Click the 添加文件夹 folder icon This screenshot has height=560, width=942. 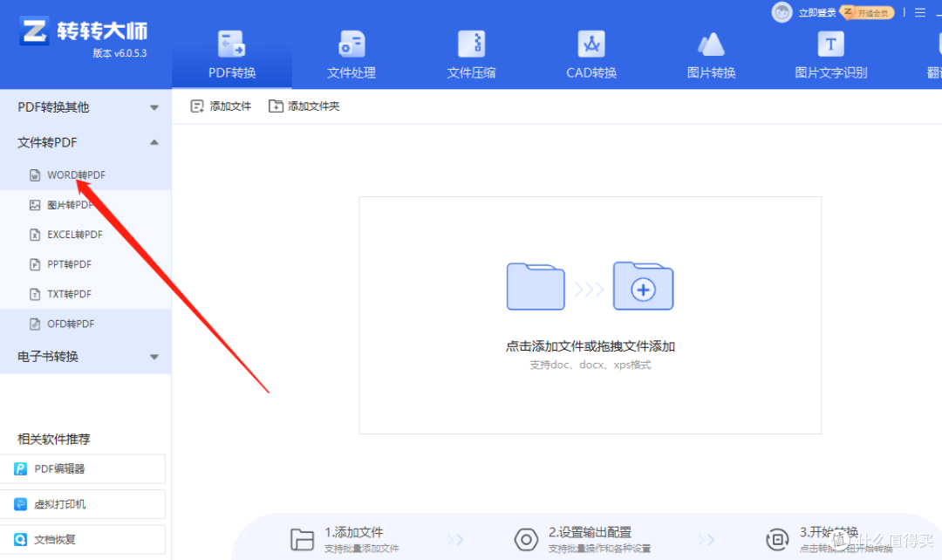pyautogui.click(x=276, y=106)
